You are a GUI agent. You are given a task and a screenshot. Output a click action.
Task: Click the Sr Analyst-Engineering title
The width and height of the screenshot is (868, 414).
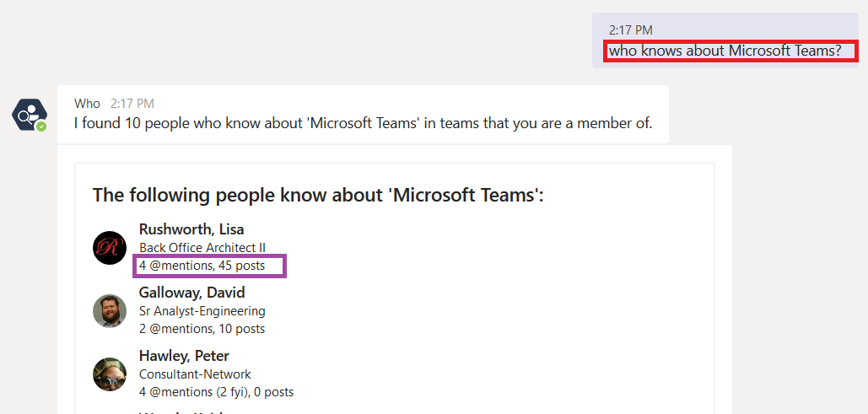tap(202, 311)
